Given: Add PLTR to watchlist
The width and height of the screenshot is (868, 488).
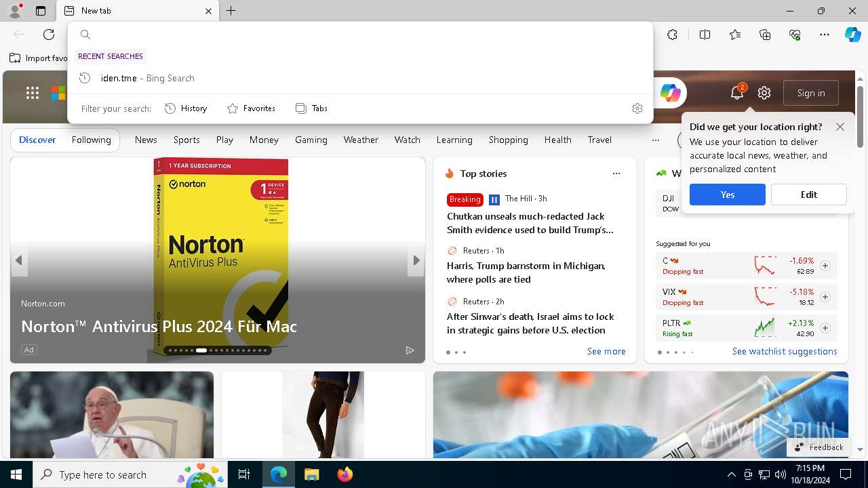Looking at the screenshot, I should (x=825, y=328).
